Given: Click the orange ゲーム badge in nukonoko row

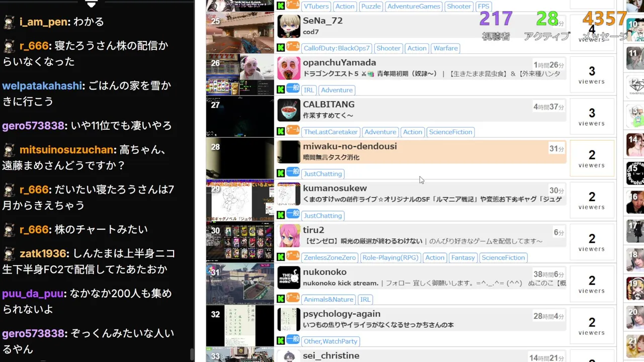Looking at the screenshot, I should (x=293, y=297).
